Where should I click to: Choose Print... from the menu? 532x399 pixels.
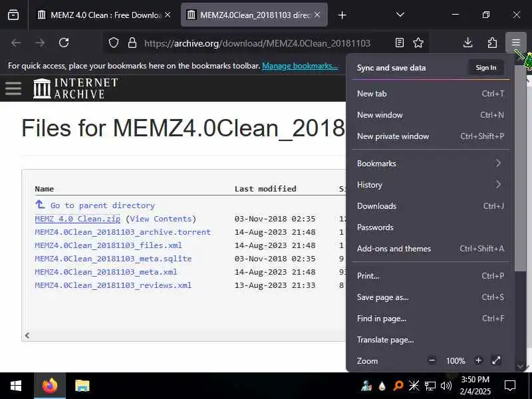[x=430, y=276]
